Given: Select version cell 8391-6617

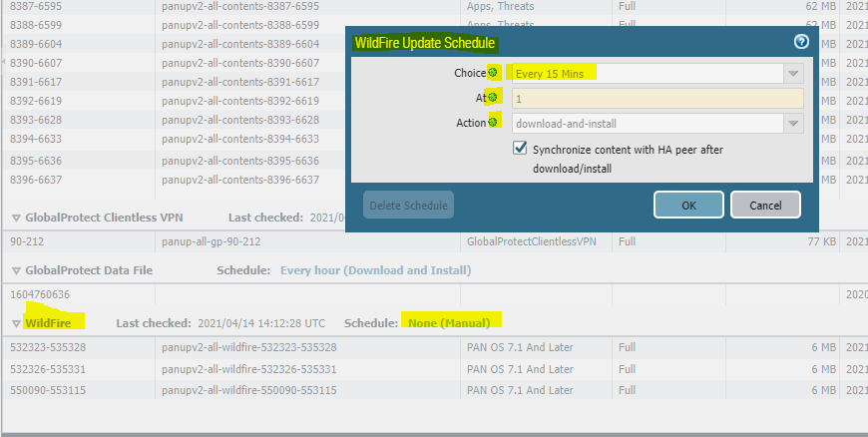Looking at the screenshot, I should click(x=36, y=82).
